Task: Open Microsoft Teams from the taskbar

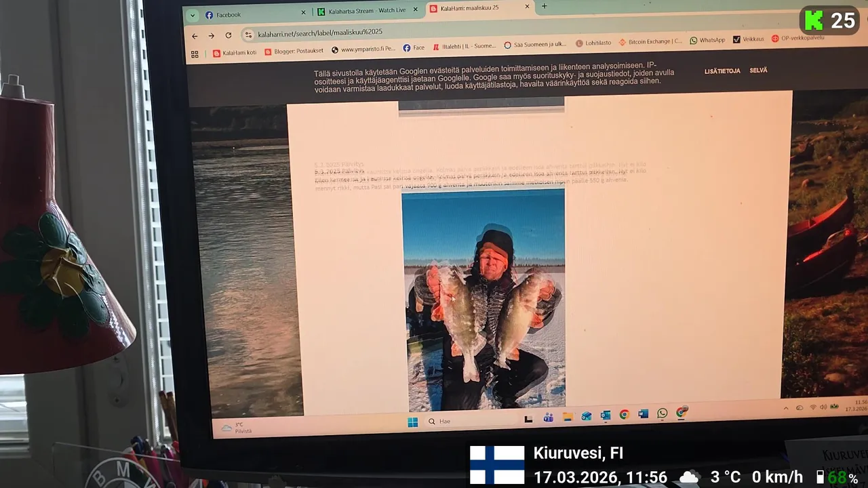Action: click(x=548, y=418)
